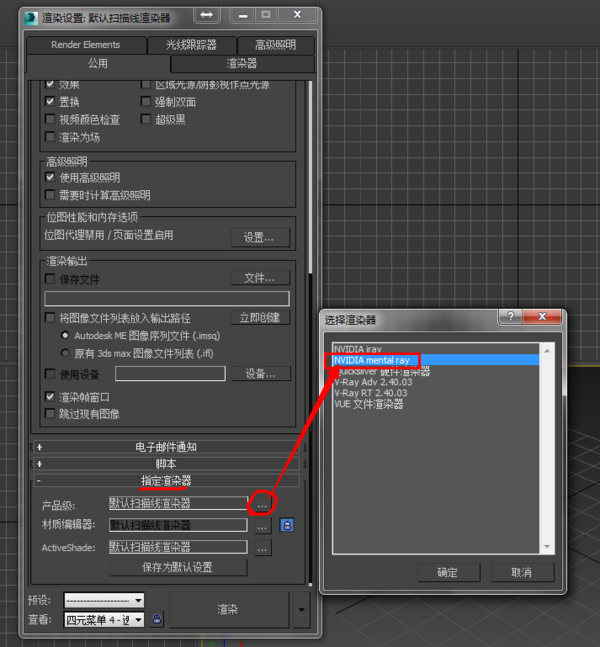Toggle the 效果 checkbox
Viewport: 600px width, 647px height.
point(50,85)
